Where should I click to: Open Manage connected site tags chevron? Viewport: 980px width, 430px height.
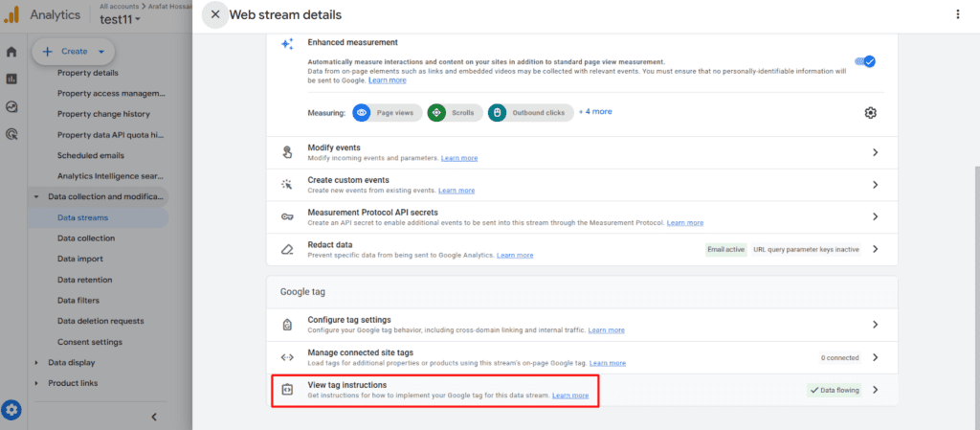876,357
